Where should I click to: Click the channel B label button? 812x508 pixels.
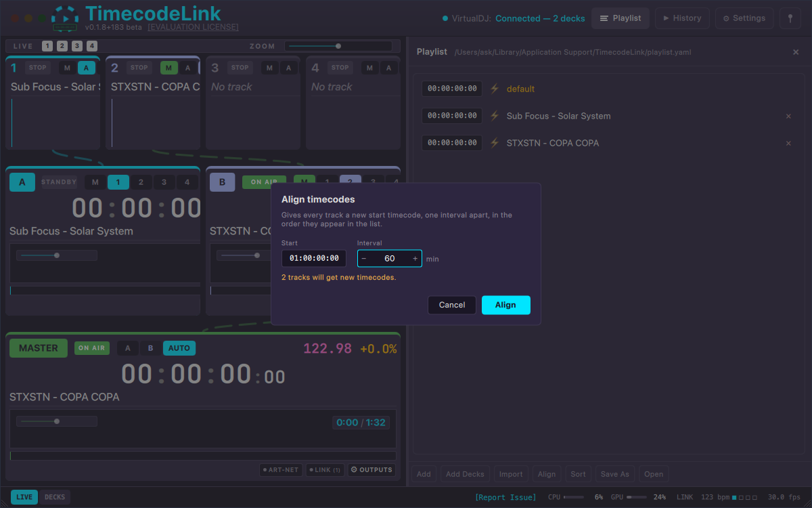[x=223, y=182]
